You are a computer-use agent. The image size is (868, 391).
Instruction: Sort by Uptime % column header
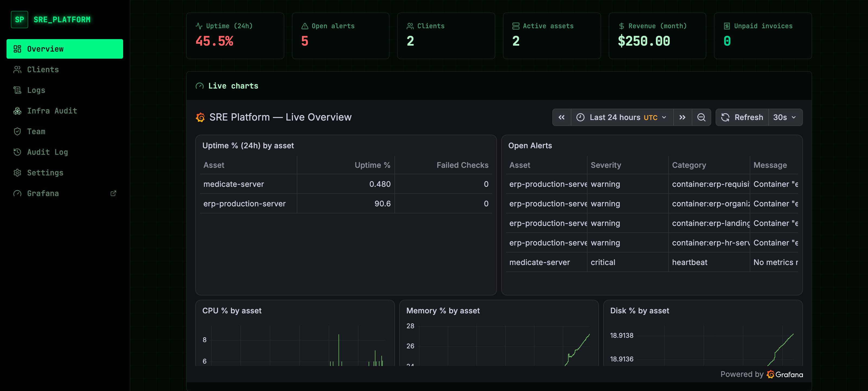click(x=372, y=165)
